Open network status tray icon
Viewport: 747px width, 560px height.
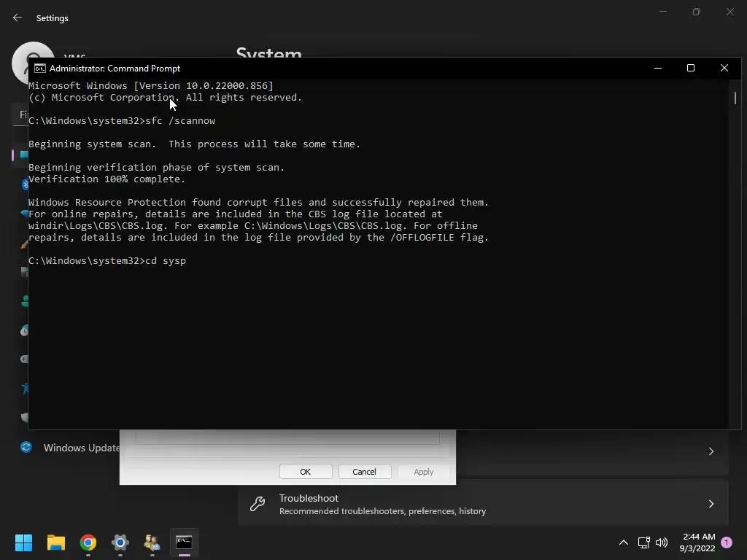coord(643,542)
